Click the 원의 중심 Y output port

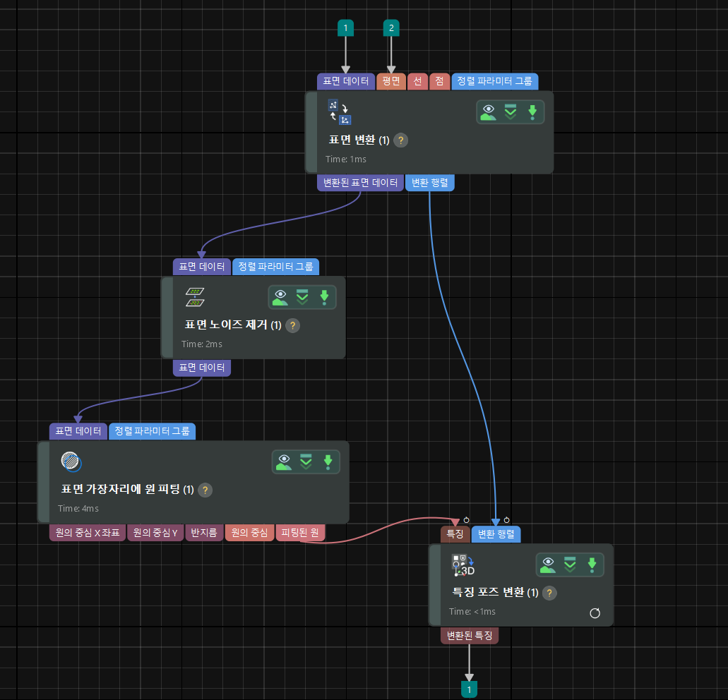(x=155, y=533)
